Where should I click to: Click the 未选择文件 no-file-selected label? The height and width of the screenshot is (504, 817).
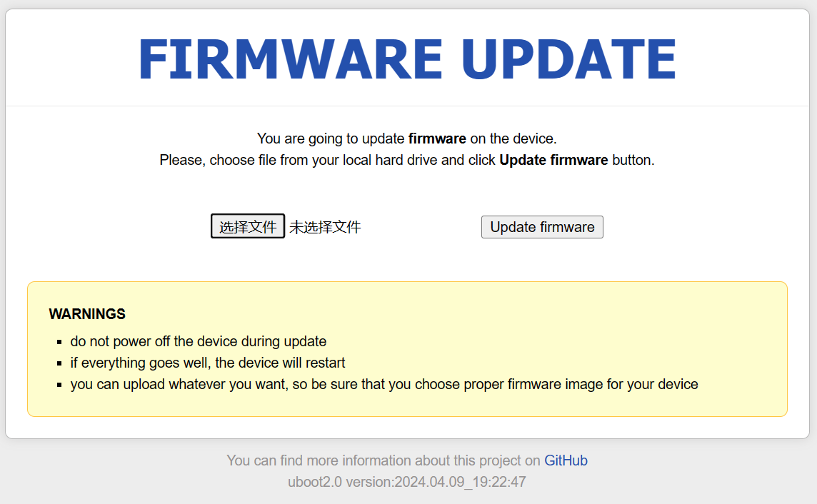(x=325, y=227)
